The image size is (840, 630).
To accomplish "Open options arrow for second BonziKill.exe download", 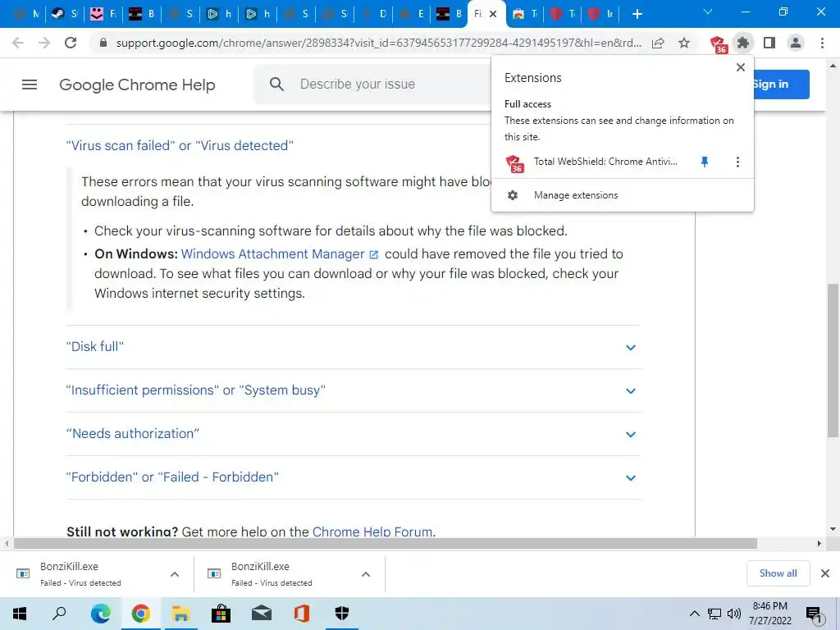I will pos(366,574).
